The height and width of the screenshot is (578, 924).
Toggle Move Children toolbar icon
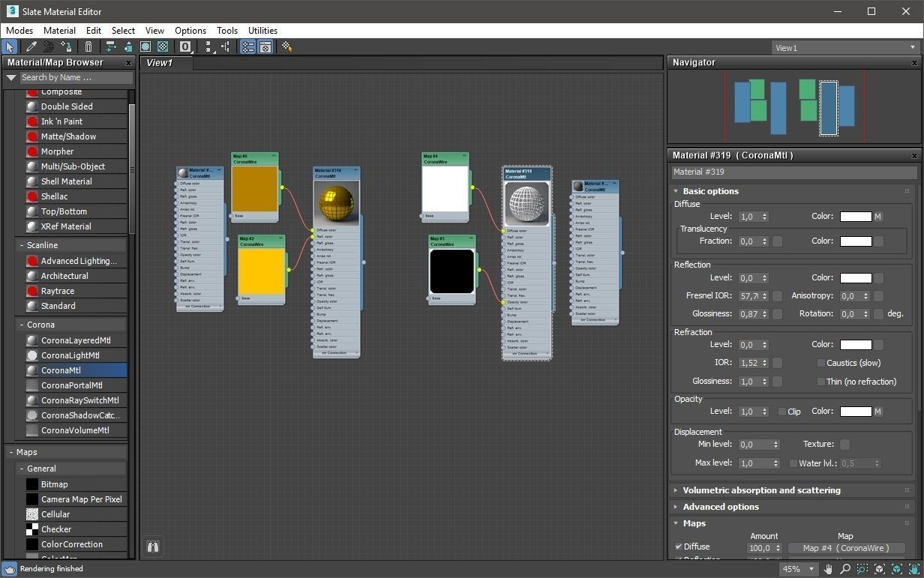pos(111,46)
